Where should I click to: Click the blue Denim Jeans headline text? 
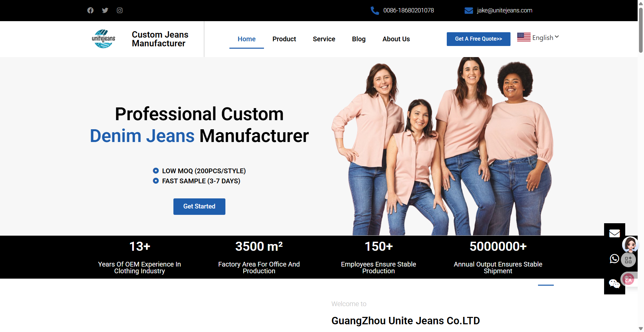(142, 136)
